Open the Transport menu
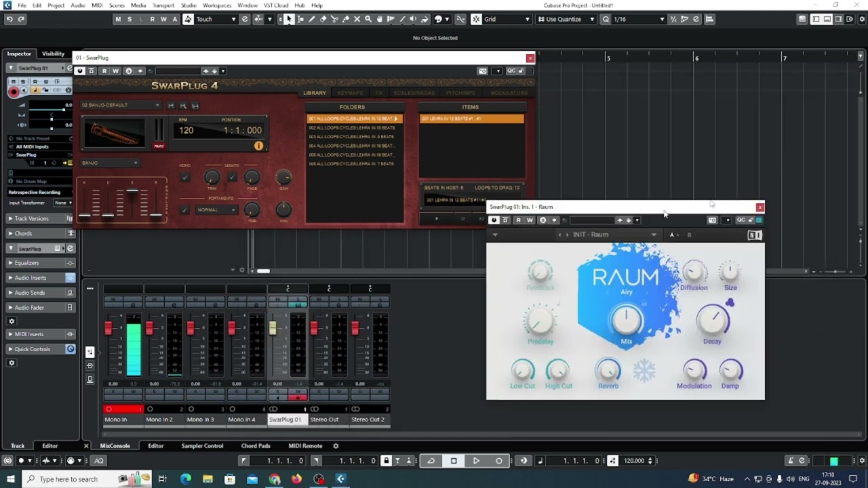 [163, 5]
